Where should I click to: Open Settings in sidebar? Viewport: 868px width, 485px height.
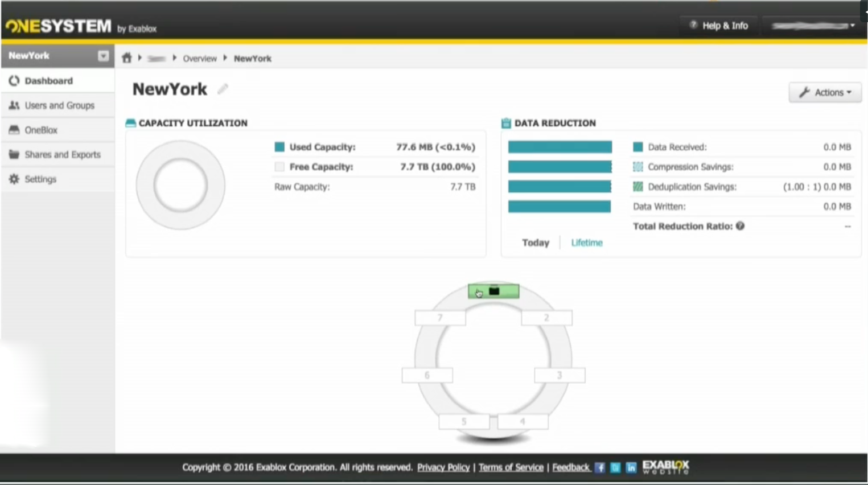[57, 179]
